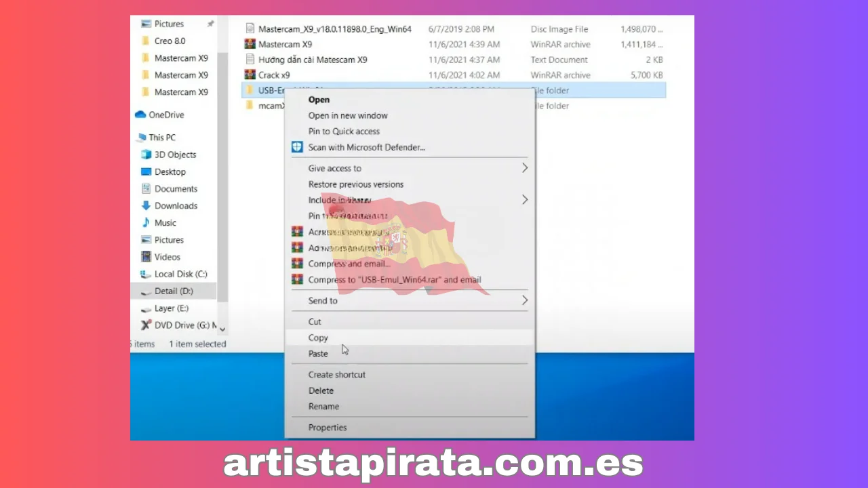Open Local Disk (C:)
Screen dimensions: 868x488
click(174, 274)
